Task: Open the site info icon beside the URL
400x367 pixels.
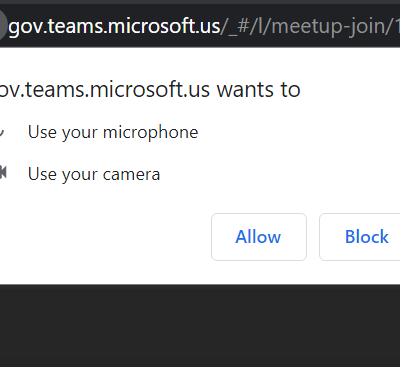Action: [3, 26]
